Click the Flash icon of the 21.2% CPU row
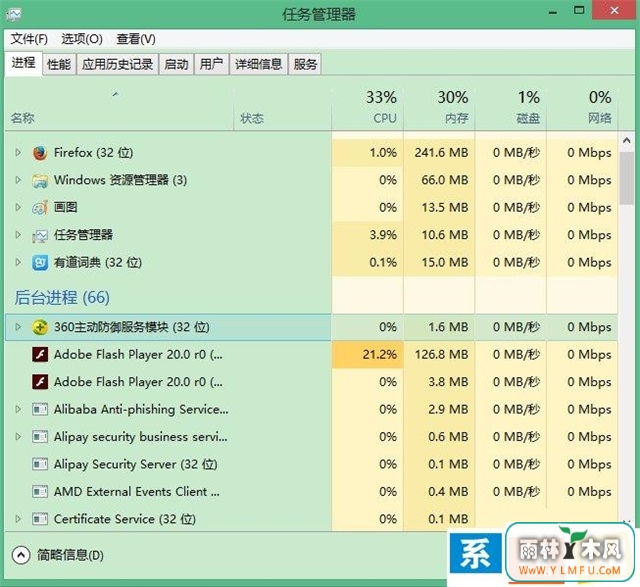The image size is (640, 587). point(40,354)
